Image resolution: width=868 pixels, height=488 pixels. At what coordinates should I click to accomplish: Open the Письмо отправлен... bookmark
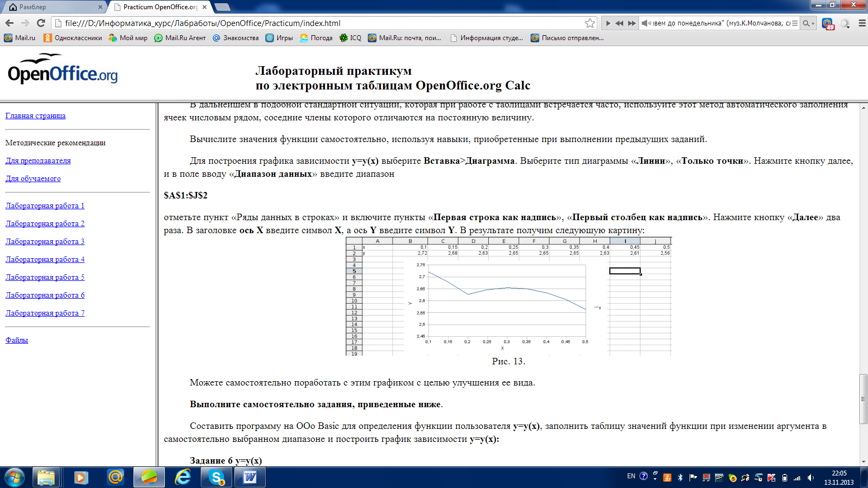tap(567, 38)
